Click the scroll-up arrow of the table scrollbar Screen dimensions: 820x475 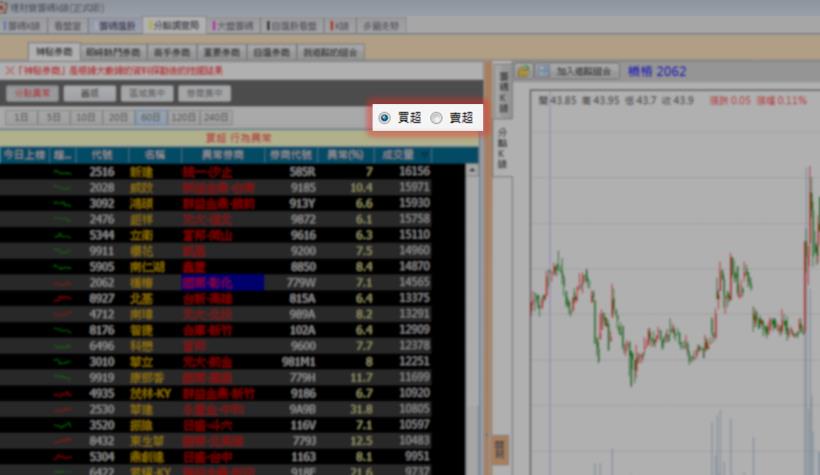pos(472,170)
